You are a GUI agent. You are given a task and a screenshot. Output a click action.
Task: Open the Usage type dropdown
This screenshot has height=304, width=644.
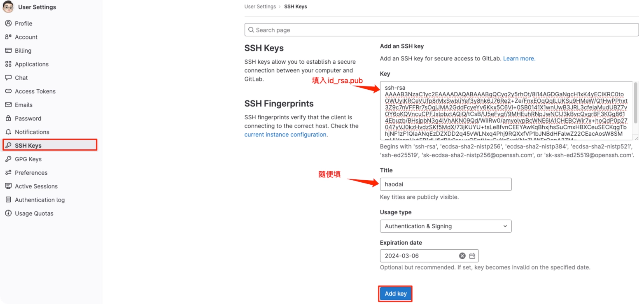coord(446,226)
